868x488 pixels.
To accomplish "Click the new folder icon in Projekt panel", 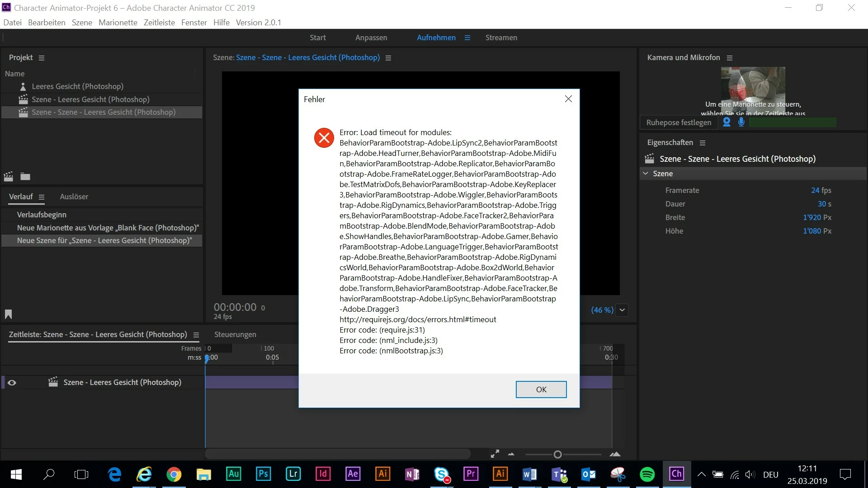I will click(x=25, y=177).
